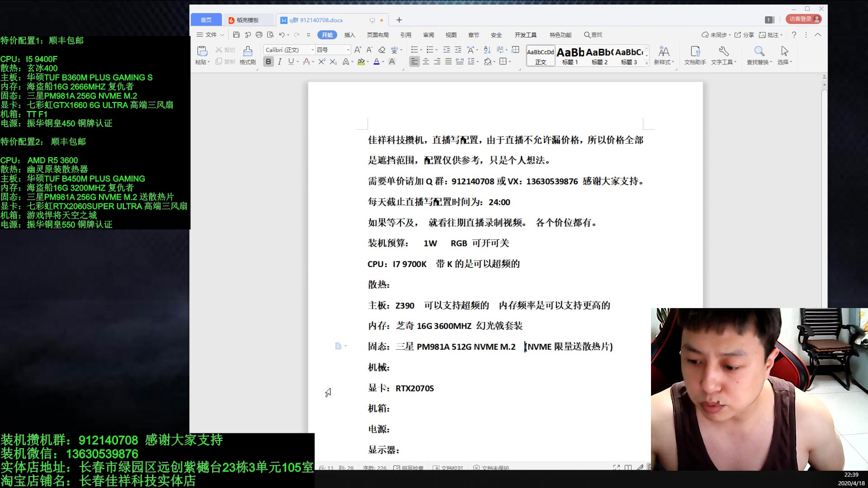Click the new tab plus button
This screenshot has height=488, width=868.
[x=399, y=20]
